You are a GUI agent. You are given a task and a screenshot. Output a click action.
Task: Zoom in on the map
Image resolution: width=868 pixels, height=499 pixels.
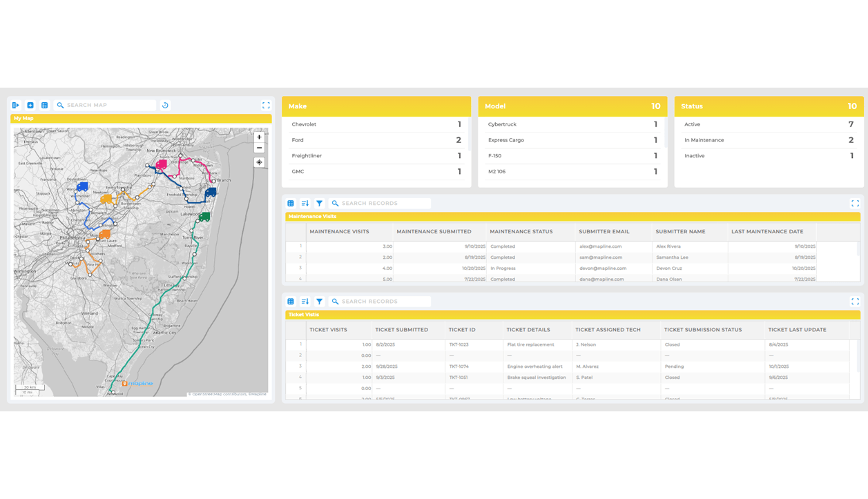pos(259,137)
